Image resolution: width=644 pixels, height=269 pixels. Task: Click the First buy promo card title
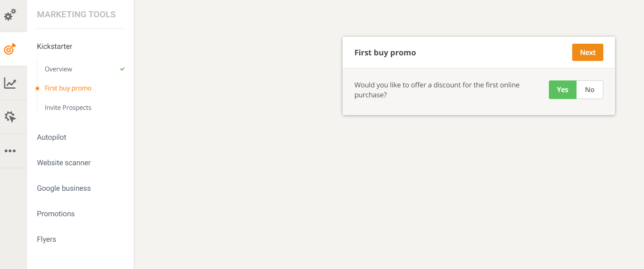pos(385,53)
